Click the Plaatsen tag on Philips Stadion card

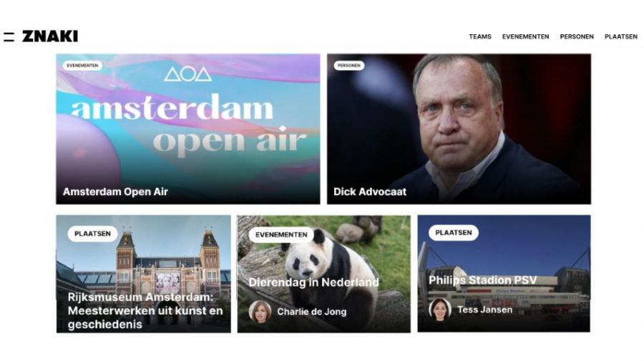[454, 232]
